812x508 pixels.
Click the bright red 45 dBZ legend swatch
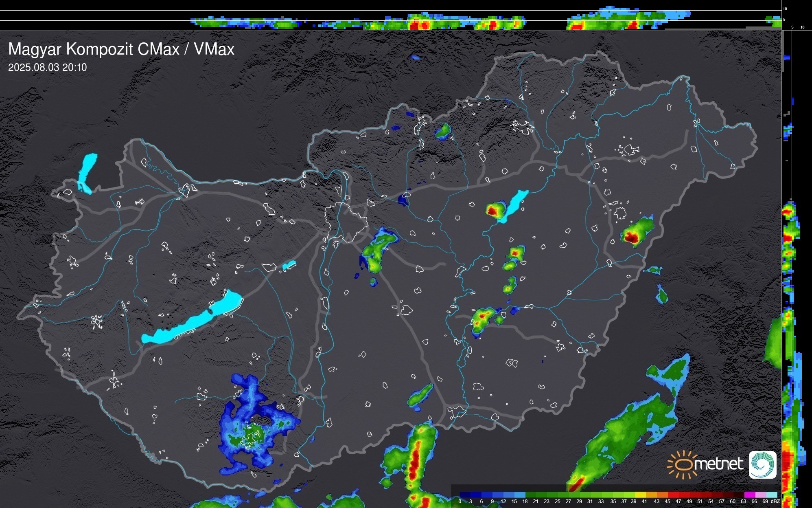(673, 495)
